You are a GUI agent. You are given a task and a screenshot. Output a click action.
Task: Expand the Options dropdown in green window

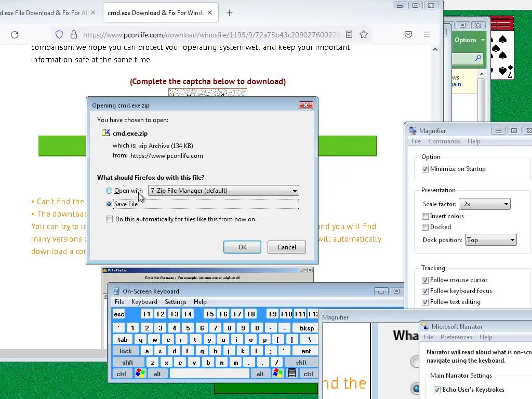click(x=470, y=40)
